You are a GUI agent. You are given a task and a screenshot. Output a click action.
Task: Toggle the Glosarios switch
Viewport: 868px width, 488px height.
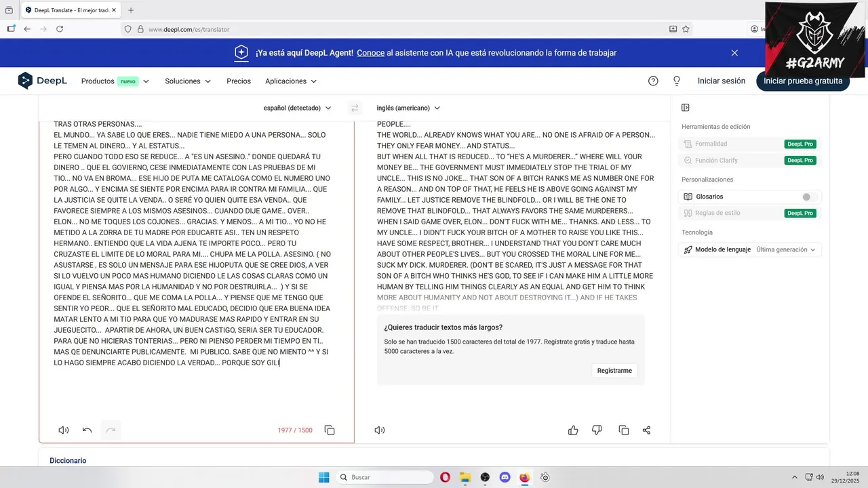(x=810, y=197)
